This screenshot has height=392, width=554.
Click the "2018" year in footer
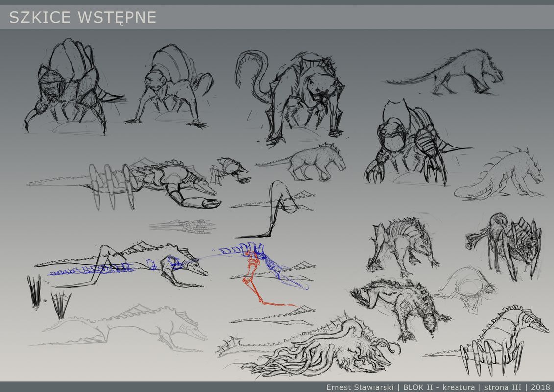tap(540, 387)
